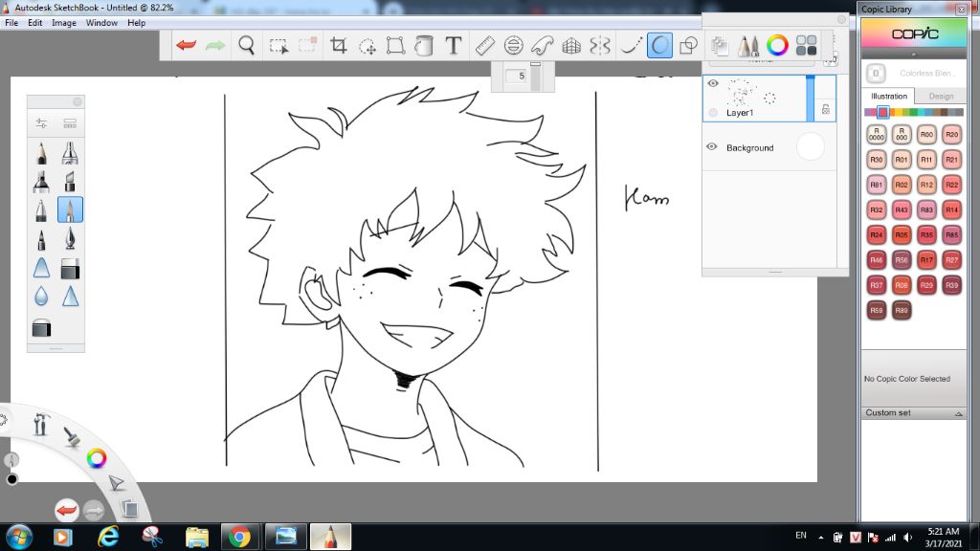Open the Layer Editor toggle icon

point(720,45)
